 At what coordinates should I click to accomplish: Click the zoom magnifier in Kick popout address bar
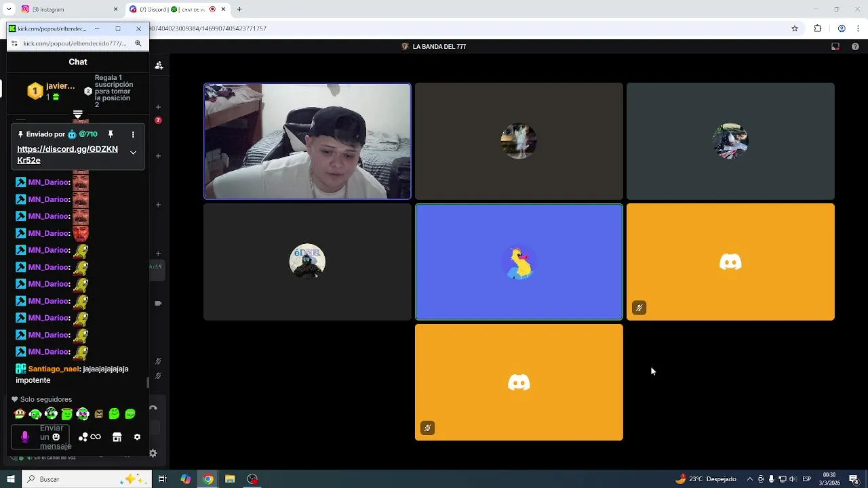click(x=138, y=43)
